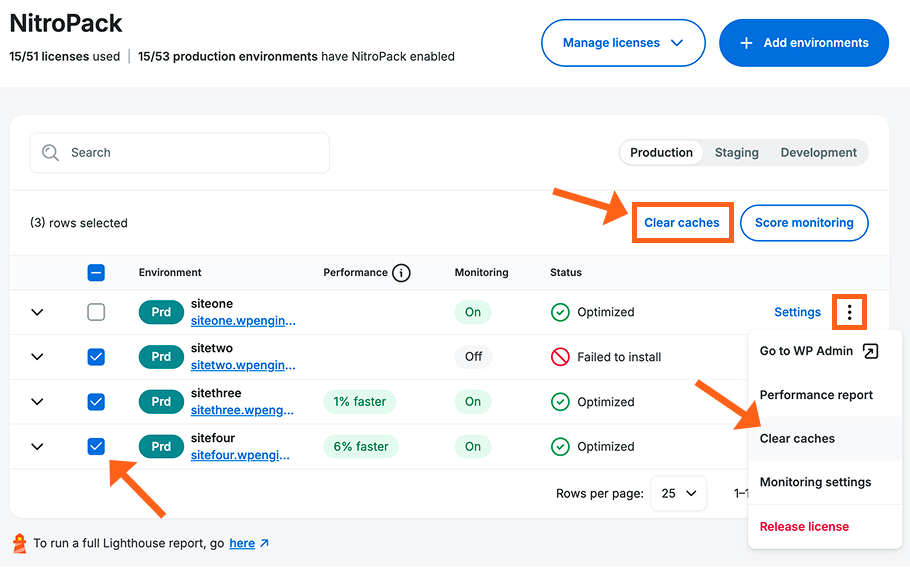Open the siteone.wpengin... link
910x567 pixels.
click(243, 321)
